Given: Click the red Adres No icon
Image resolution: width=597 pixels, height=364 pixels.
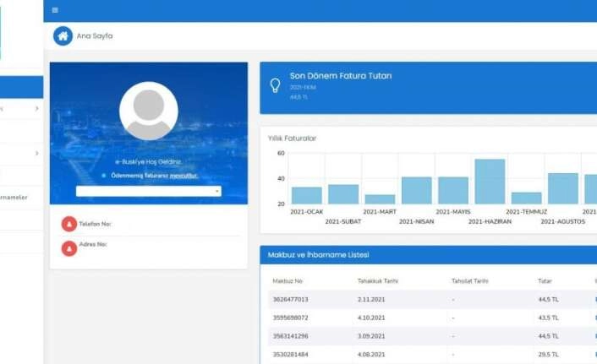Looking at the screenshot, I should 68,248.
